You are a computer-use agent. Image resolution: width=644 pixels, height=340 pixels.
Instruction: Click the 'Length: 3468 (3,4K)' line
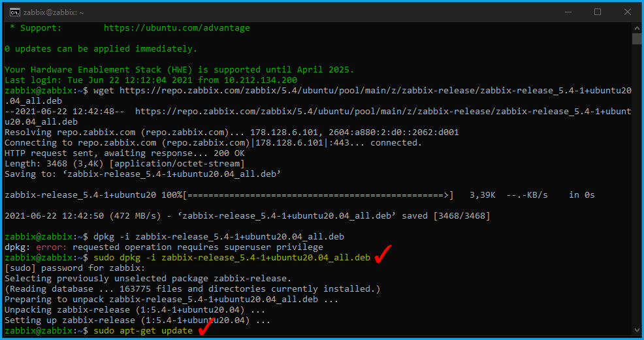125,164
